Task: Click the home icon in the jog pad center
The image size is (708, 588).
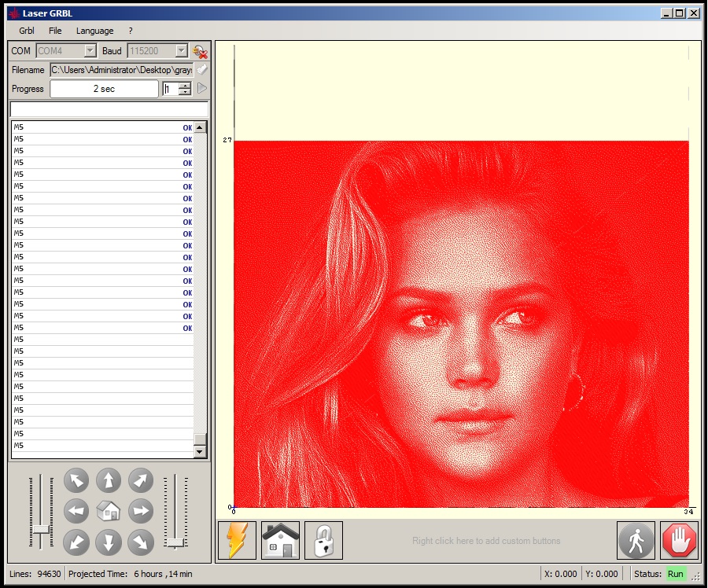Action: tap(109, 511)
